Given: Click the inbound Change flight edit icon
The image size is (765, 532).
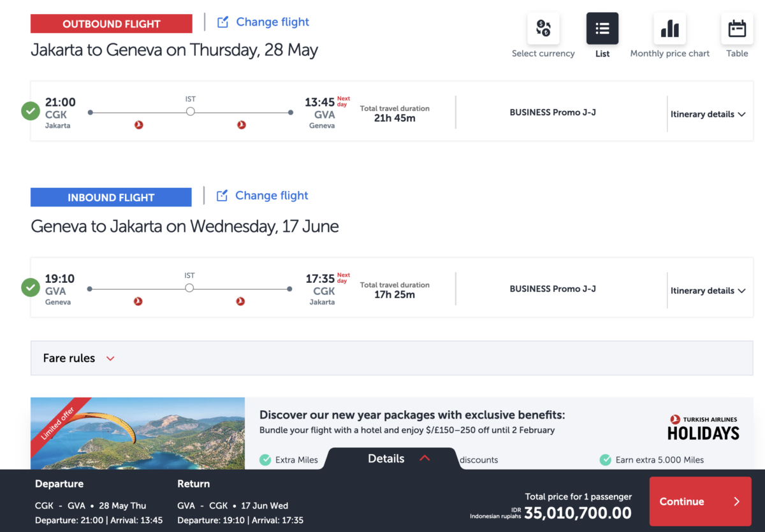Looking at the screenshot, I should 222,196.
